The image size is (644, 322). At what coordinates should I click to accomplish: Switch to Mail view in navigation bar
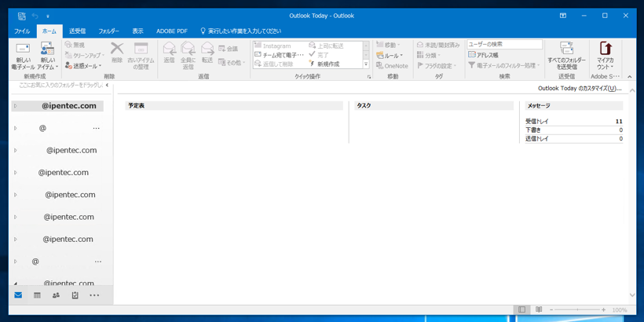18,295
